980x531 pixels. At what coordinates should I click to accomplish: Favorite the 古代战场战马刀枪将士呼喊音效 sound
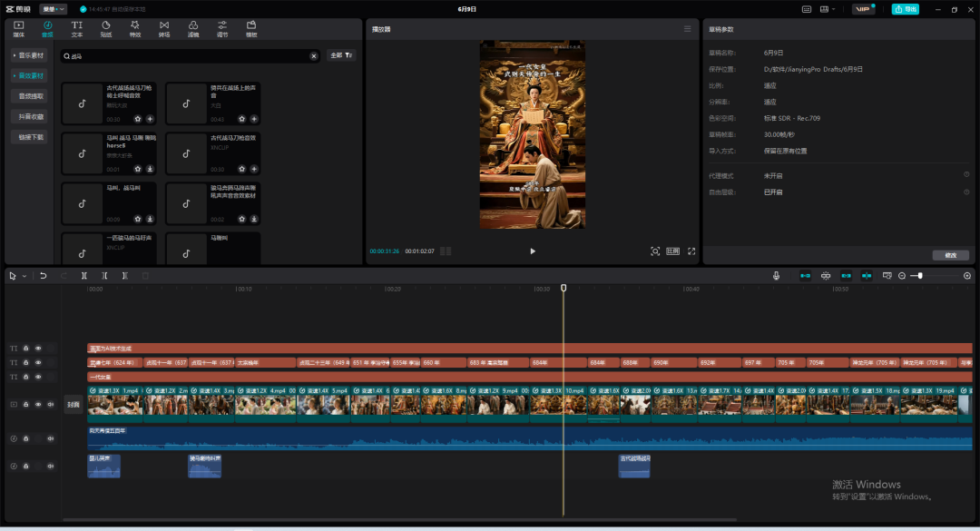138,119
